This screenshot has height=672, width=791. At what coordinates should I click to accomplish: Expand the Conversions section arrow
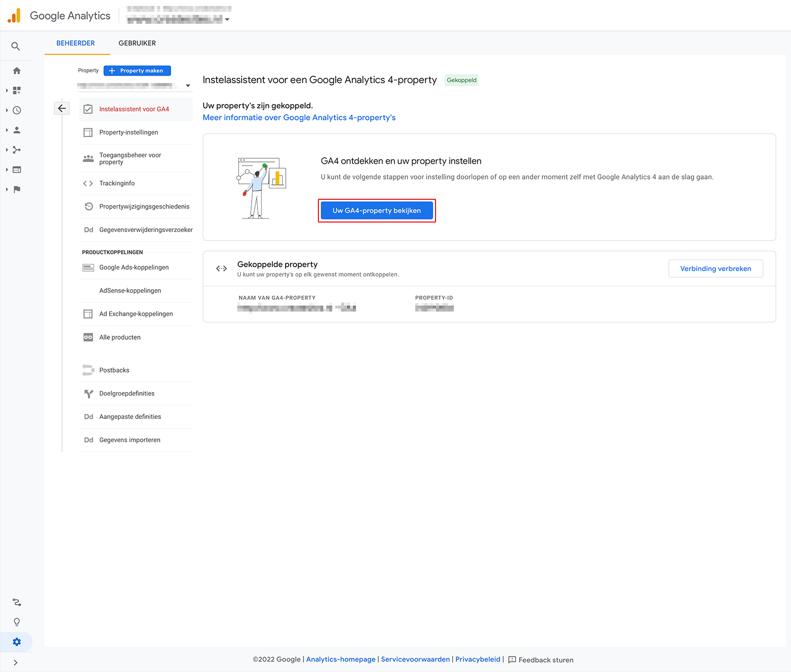7,189
